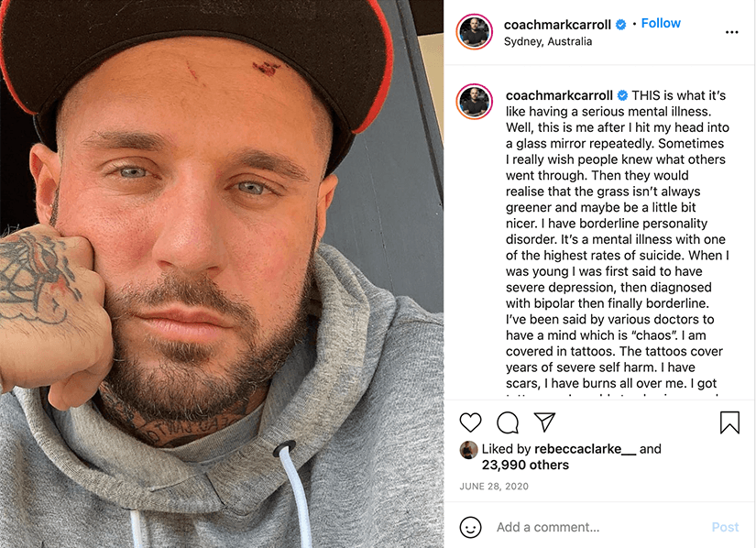Open rebeccaclarke__ profile link
This screenshot has width=756, height=548.
click(586, 449)
